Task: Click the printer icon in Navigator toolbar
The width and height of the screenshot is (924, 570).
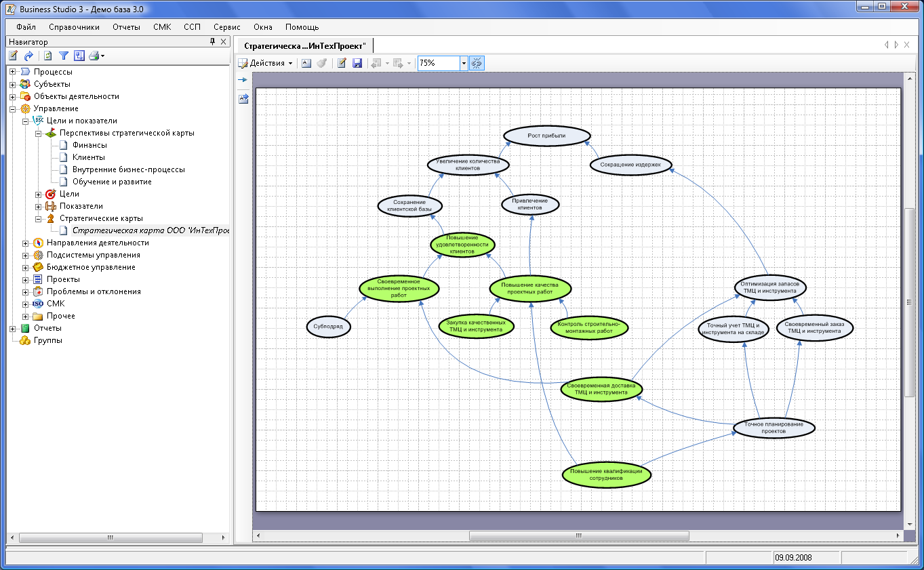Action: [94, 56]
